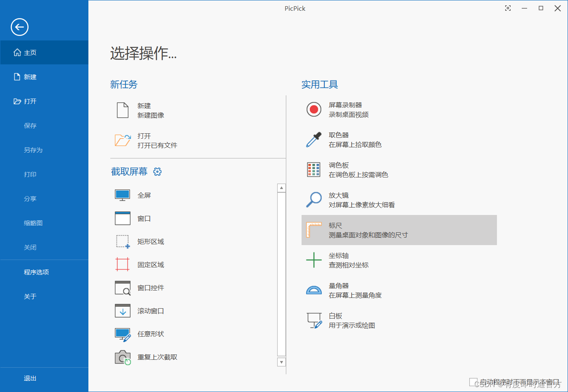Click the 在调色板上按需调色 description text
Viewport: 568px width, 392px height.
[359, 175]
